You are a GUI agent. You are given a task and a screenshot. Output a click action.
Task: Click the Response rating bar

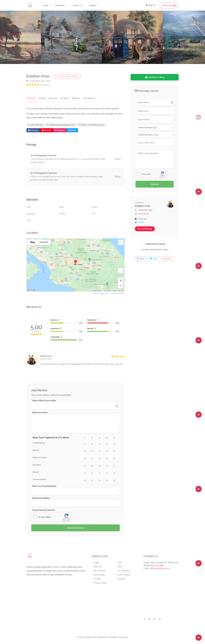[100, 323]
